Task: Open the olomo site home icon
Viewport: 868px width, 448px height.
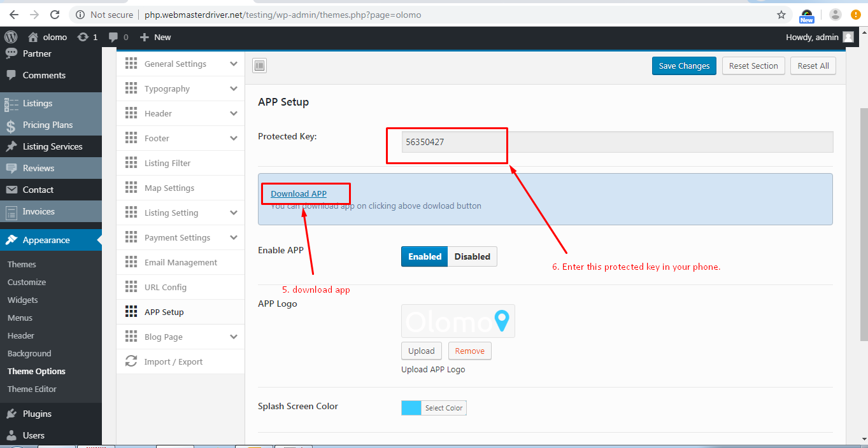Action: click(33, 37)
